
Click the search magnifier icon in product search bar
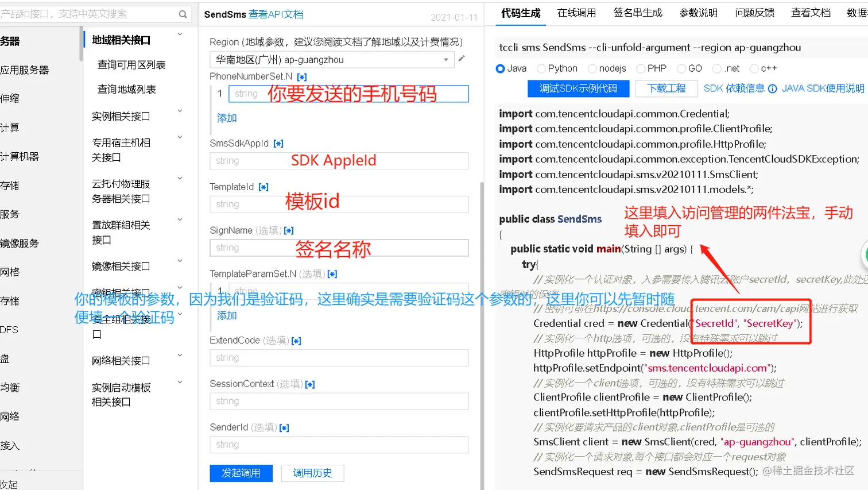pos(183,14)
